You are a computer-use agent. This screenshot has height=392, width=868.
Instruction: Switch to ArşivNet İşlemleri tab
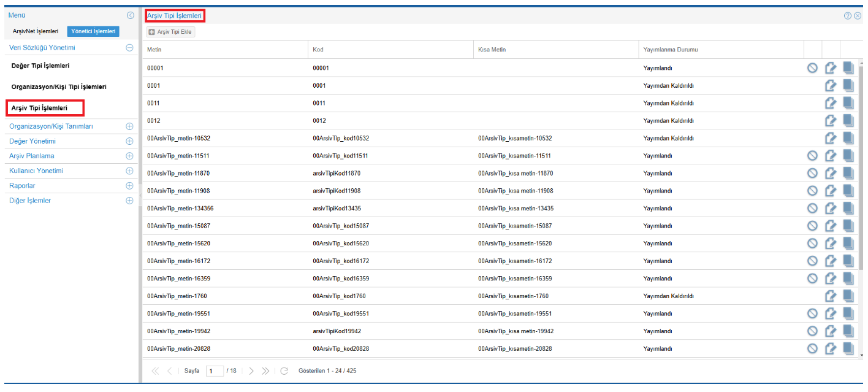point(36,31)
